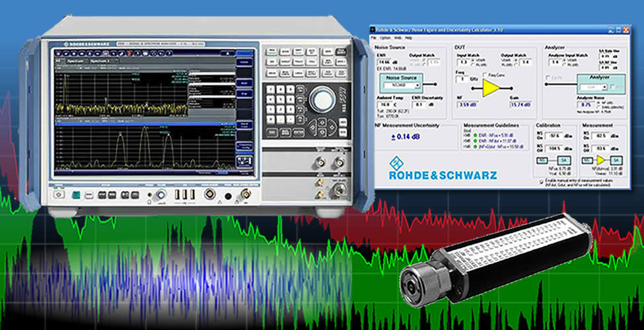
Task: Click the NS block in Calibration diagram
Action: click(542, 160)
